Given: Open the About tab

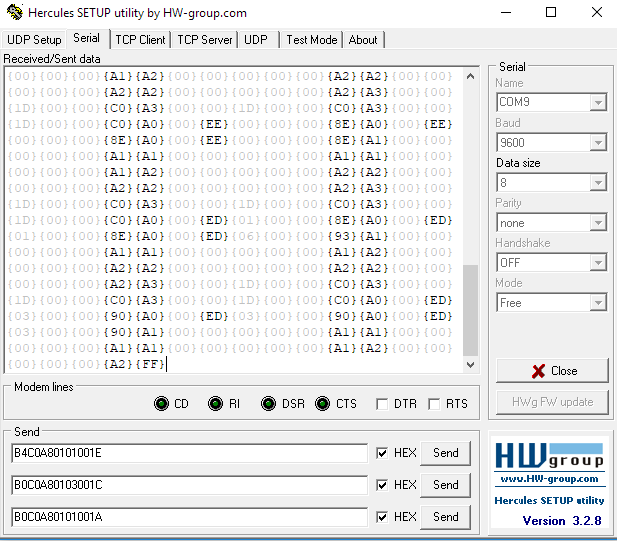Looking at the screenshot, I should 363,40.
